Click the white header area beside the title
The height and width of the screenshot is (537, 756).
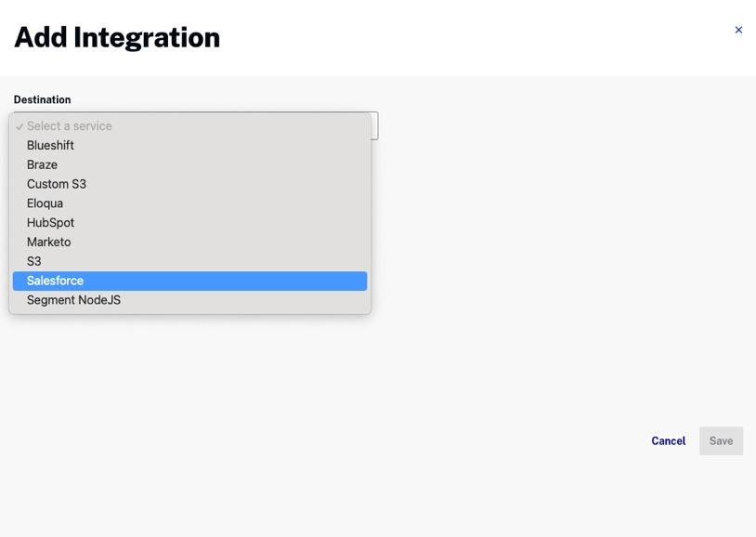coord(464,37)
